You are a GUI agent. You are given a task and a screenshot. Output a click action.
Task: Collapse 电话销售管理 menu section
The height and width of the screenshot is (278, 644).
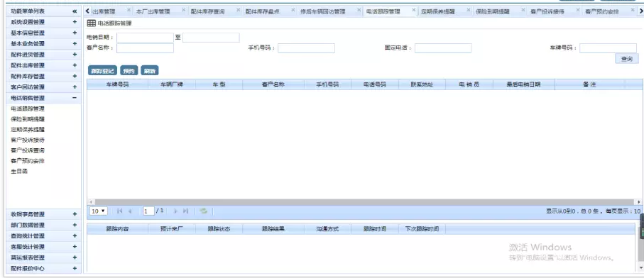click(75, 98)
